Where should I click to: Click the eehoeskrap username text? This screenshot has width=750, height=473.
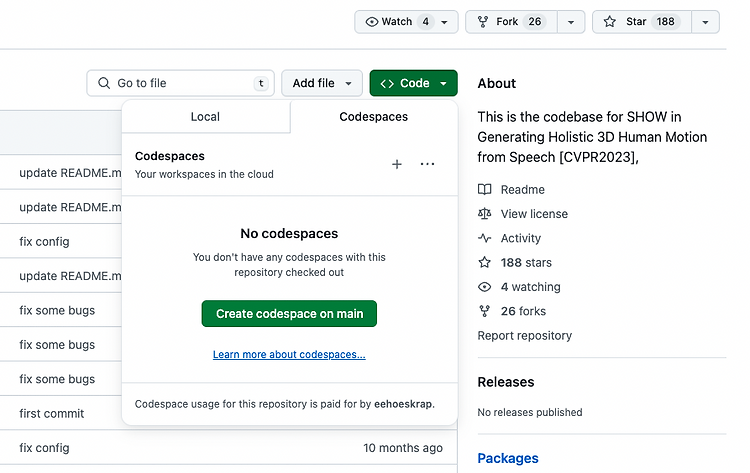[403, 404]
